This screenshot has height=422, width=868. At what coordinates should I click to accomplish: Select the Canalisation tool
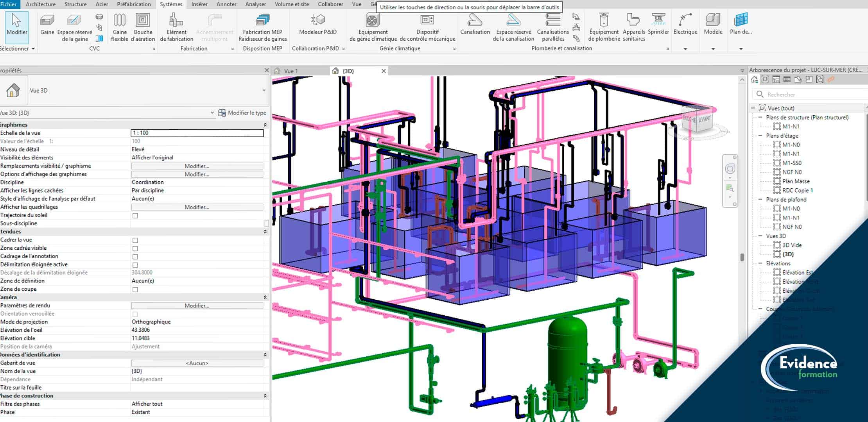coord(475,27)
